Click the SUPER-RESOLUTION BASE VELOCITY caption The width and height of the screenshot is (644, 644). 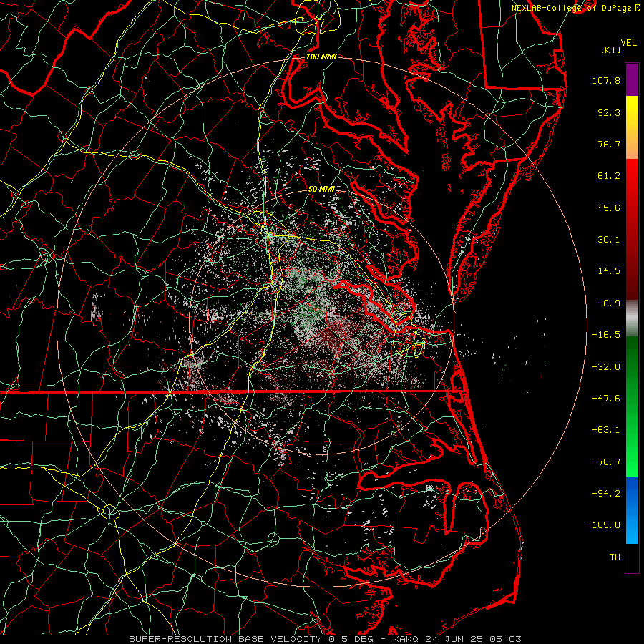226,639
